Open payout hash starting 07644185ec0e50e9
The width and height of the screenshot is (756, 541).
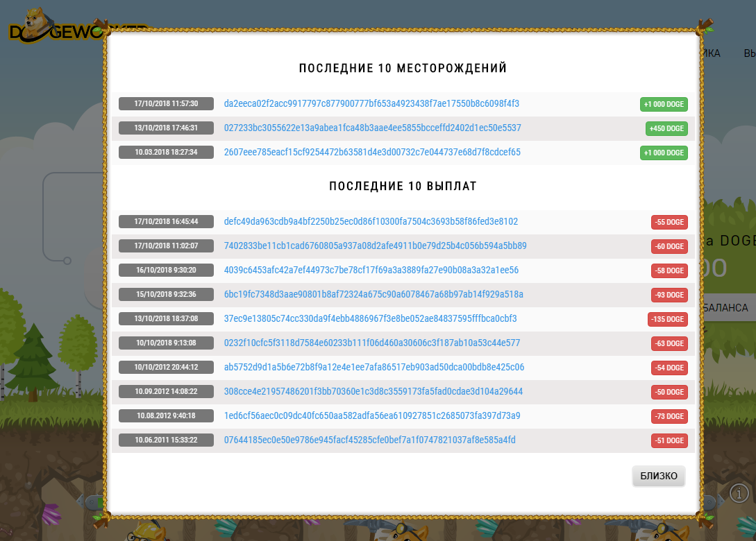click(370, 440)
